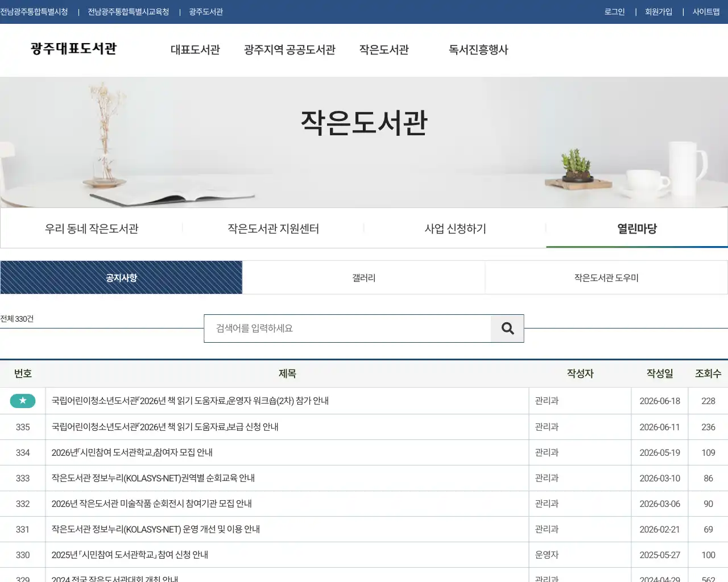The image size is (728, 582).
Task: Click author 운영자 in row 330
Action: tap(547, 555)
